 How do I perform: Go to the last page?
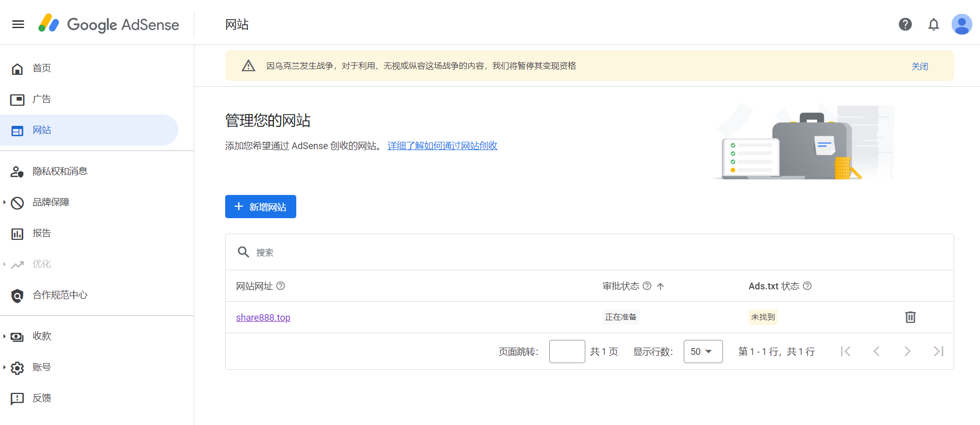pyautogui.click(x=938, y=351)
